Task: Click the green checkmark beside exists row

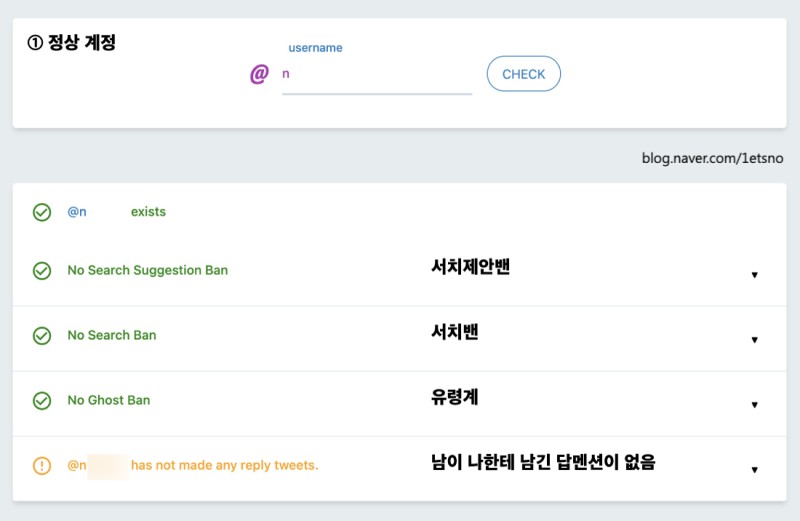Action: (42, 212)
